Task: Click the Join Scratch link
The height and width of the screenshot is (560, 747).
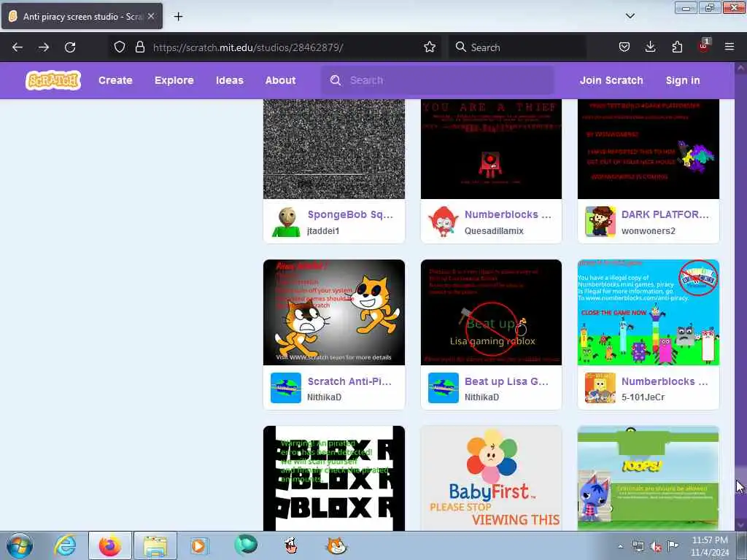Action: pos(611,80)
